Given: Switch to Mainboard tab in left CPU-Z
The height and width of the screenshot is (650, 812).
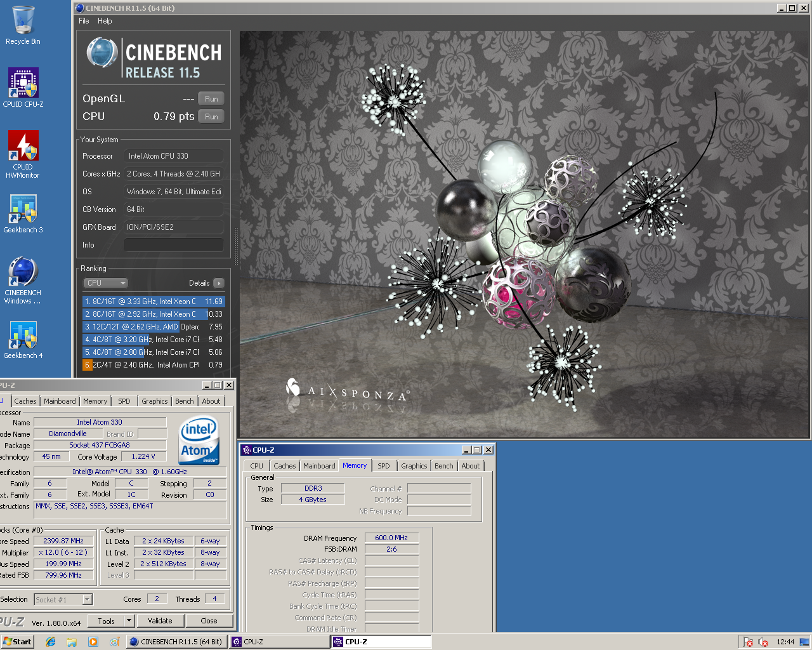Looking at the screenshot, I should point(60,401).
